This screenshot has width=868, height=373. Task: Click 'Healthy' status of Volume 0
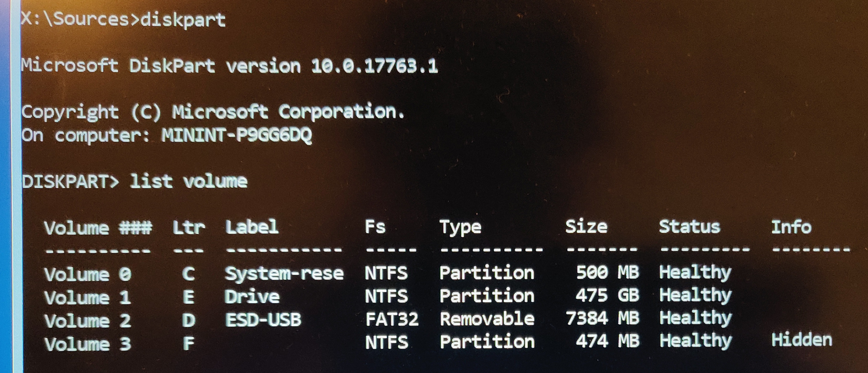(x=696, y=273)
